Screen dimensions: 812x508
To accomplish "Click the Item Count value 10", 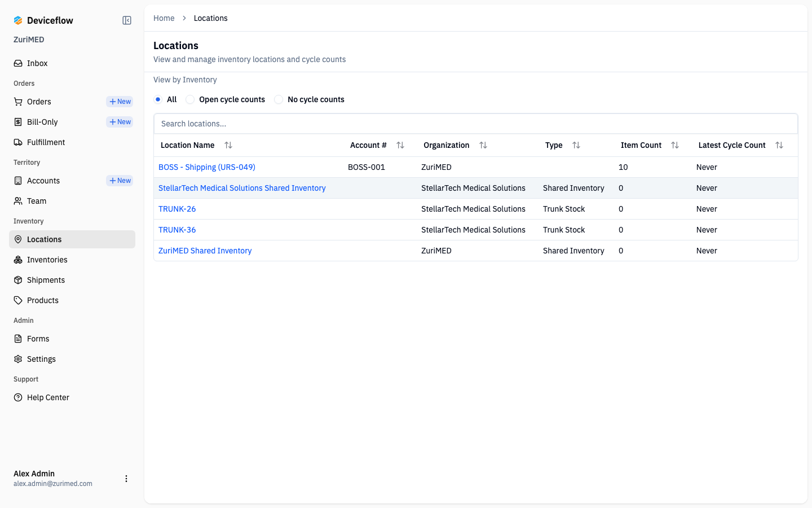I will 623,167.
